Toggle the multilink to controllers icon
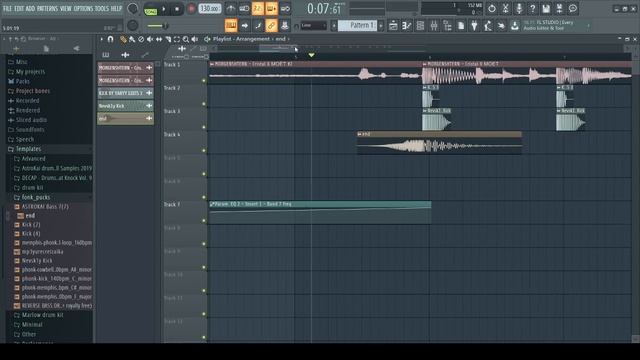The image size is (640, 360). point(284,26)
